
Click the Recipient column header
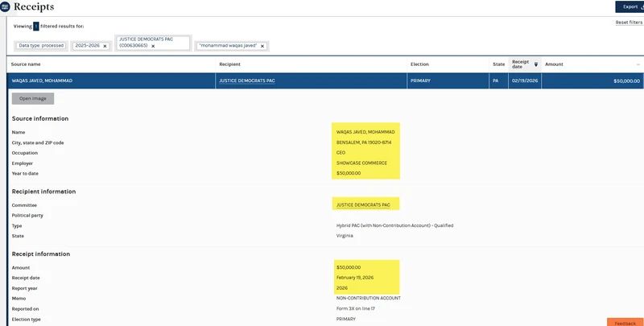point(229,64)
